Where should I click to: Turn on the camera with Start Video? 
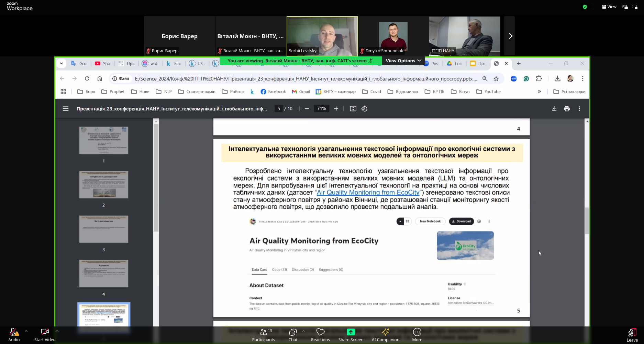pyautogui.click(x=45, y=335)
